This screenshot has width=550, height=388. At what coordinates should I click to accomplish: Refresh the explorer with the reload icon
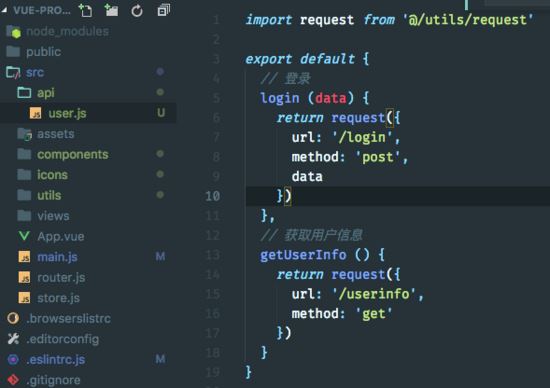point(137,11)
